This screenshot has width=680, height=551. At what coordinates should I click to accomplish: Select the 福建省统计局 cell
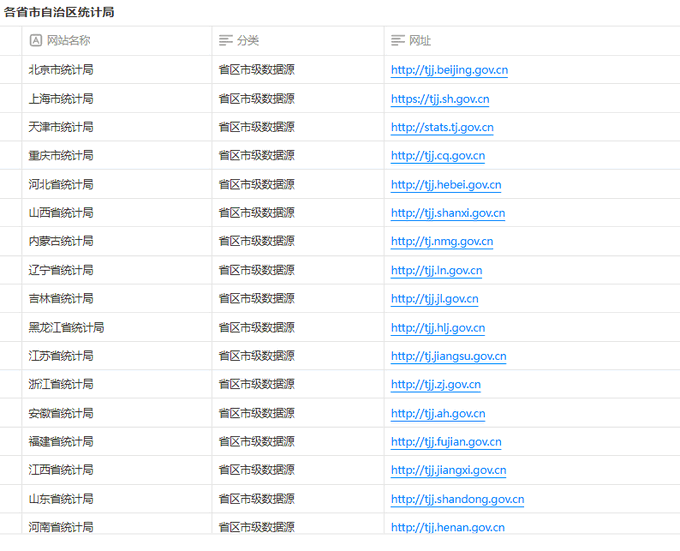[x=117, y=442]
